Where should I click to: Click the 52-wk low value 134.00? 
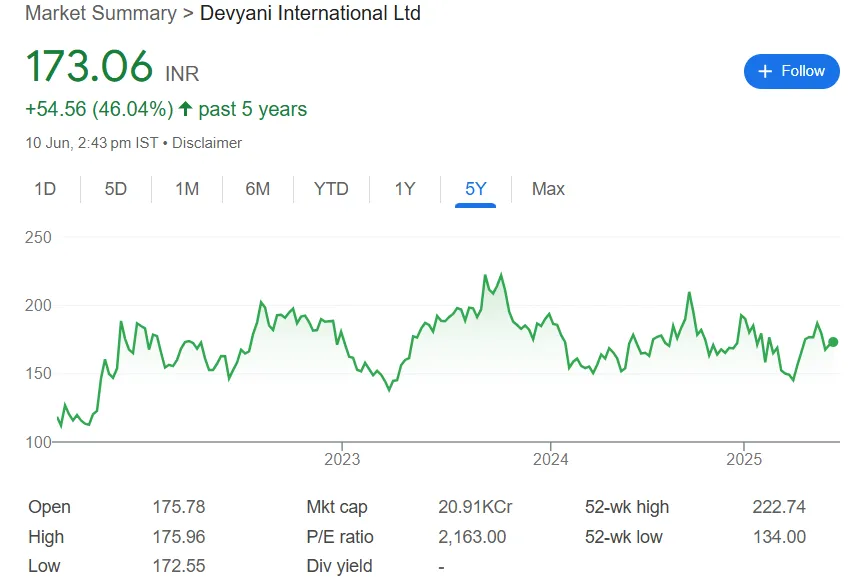[779, 537]
